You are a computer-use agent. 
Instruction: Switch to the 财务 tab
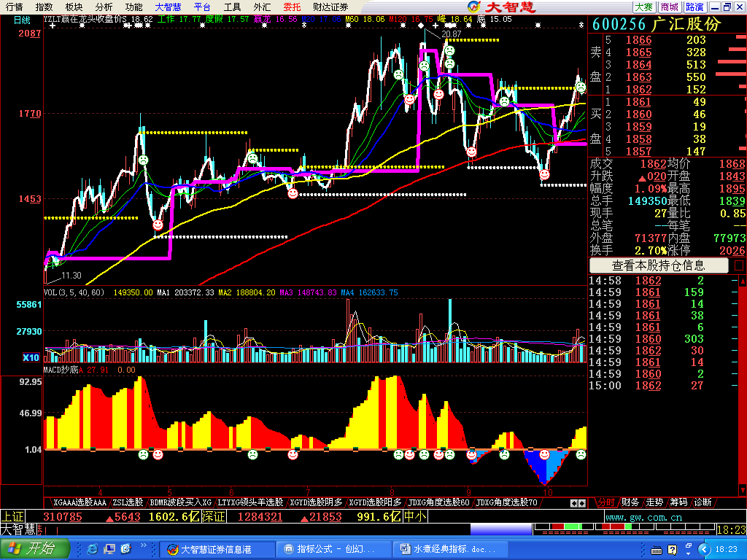630,502
